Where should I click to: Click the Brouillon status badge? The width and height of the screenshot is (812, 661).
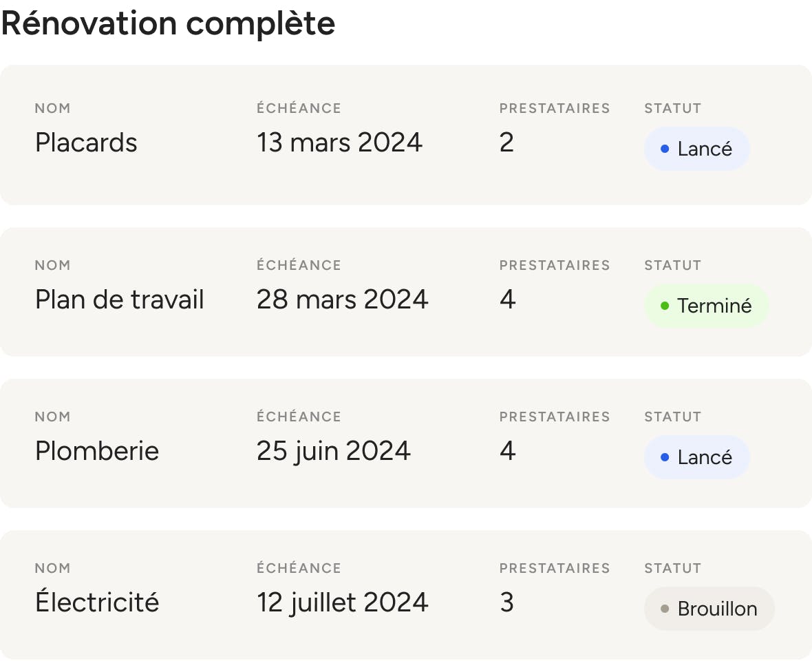709,609
